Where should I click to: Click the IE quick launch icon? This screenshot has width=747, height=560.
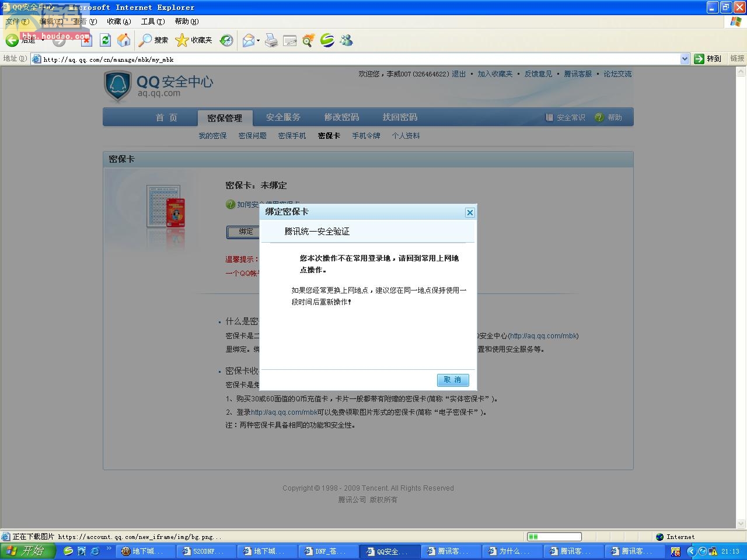click(x=95, y=551)
